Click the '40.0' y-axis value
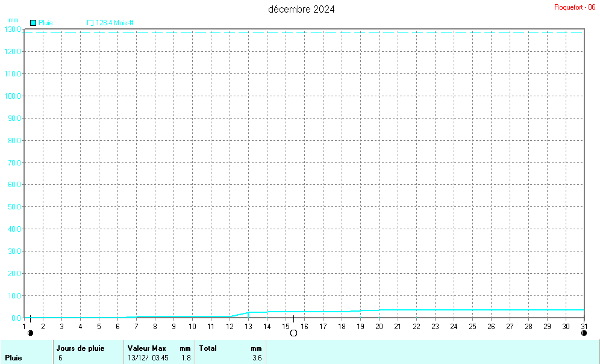600x364 pixels. pyautogui.click(x=14, y=229)
